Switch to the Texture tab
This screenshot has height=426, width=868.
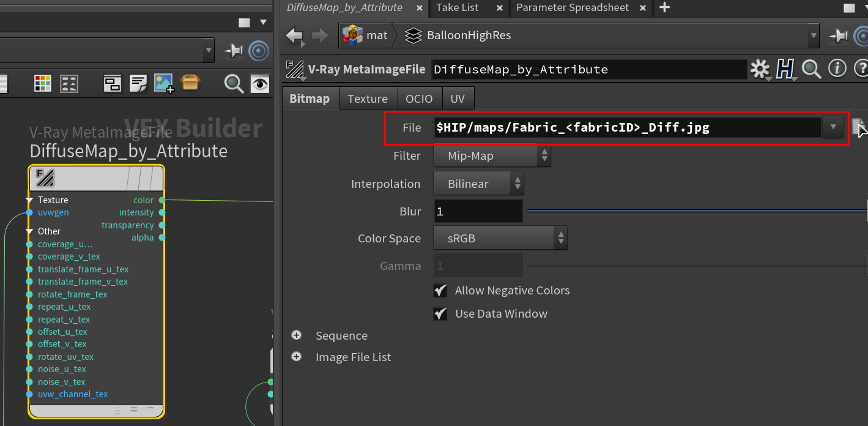(367, 99)
